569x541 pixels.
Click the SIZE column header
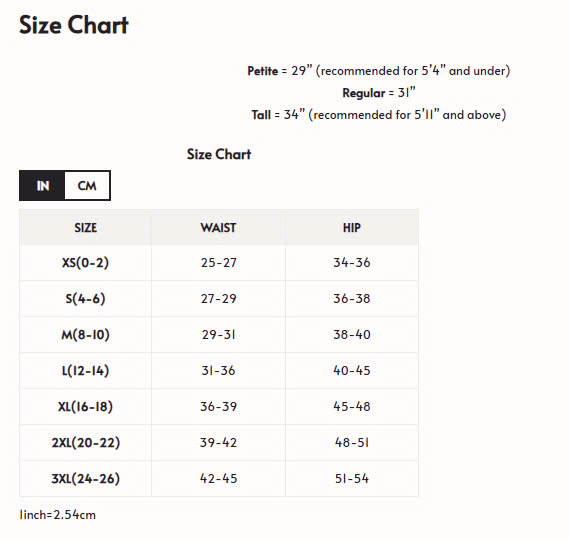(x=86, y=228)
